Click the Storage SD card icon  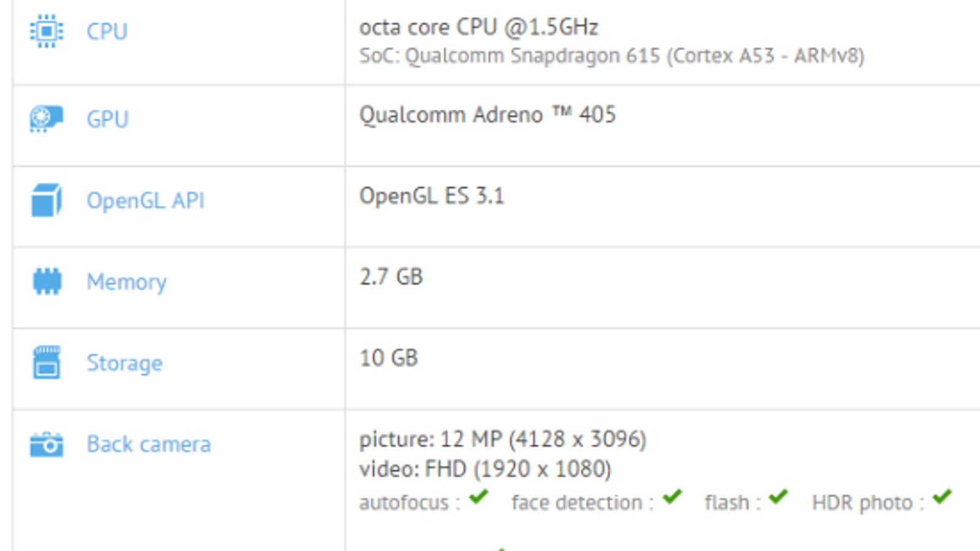click(x=47, y=362)
